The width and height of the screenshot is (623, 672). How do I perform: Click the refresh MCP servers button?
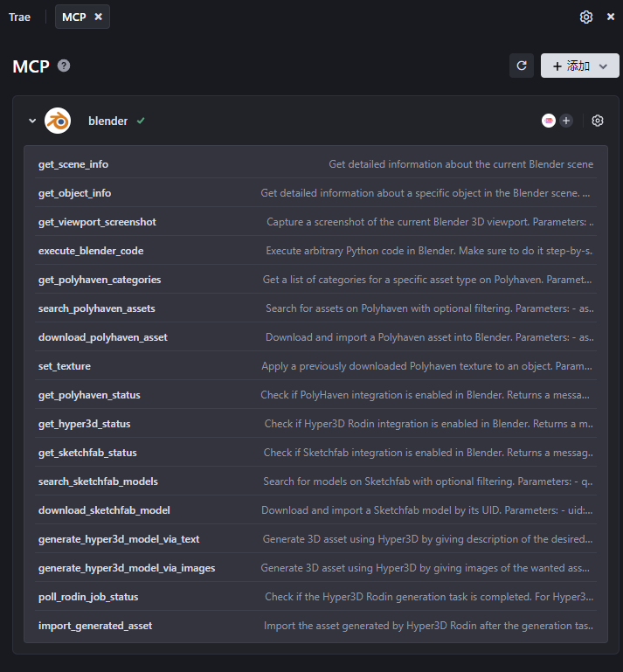coord(522,66)
